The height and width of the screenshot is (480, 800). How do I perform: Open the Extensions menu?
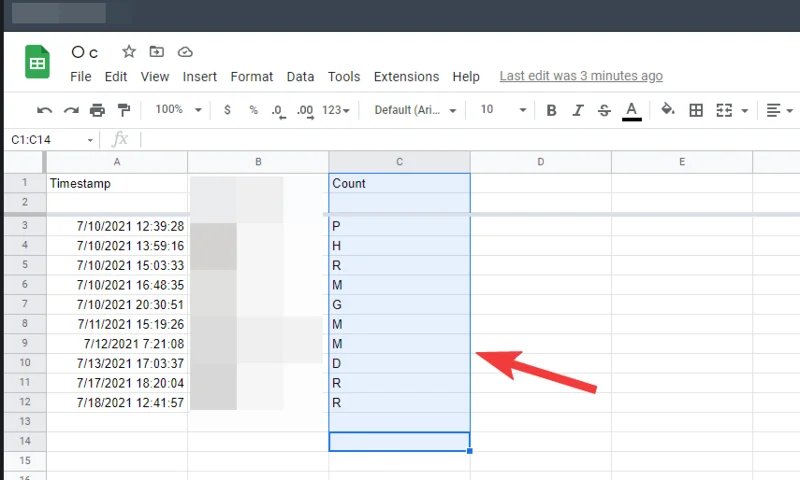[406, 77]
